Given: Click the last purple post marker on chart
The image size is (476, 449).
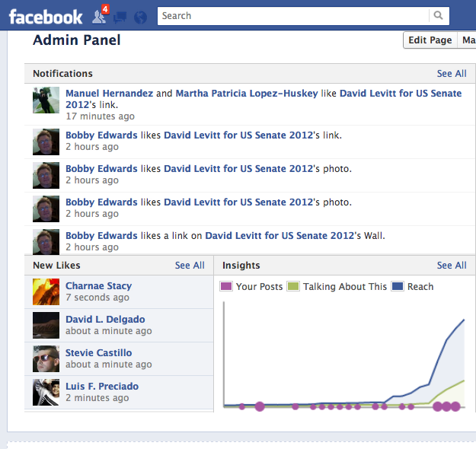Looking at the screenshot, I should (x=455, y=406).
